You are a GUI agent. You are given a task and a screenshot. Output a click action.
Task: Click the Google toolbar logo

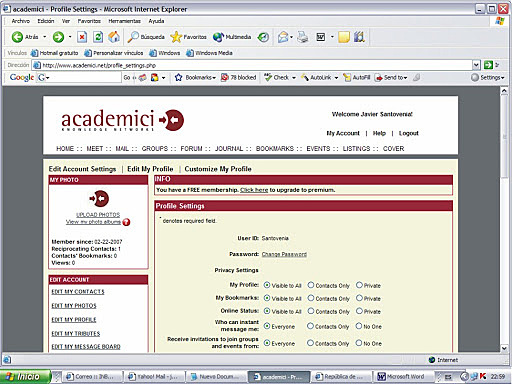tap(22, 77)
